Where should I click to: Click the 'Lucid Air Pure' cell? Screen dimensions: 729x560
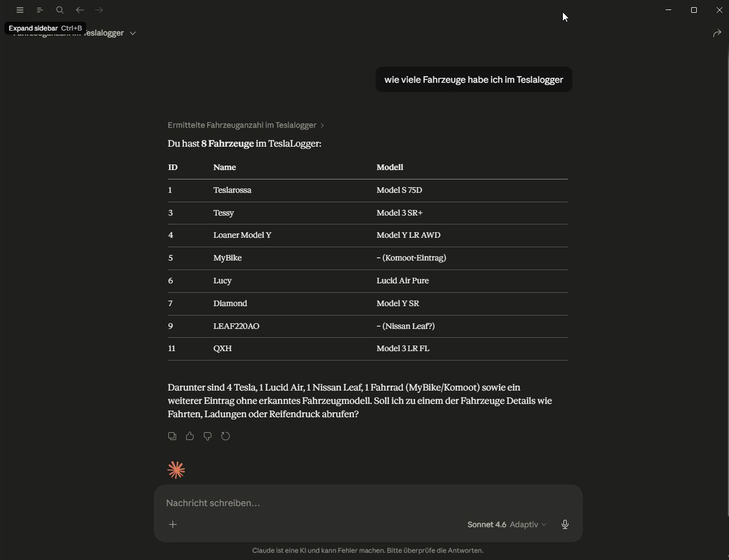(x=403, y=281)
